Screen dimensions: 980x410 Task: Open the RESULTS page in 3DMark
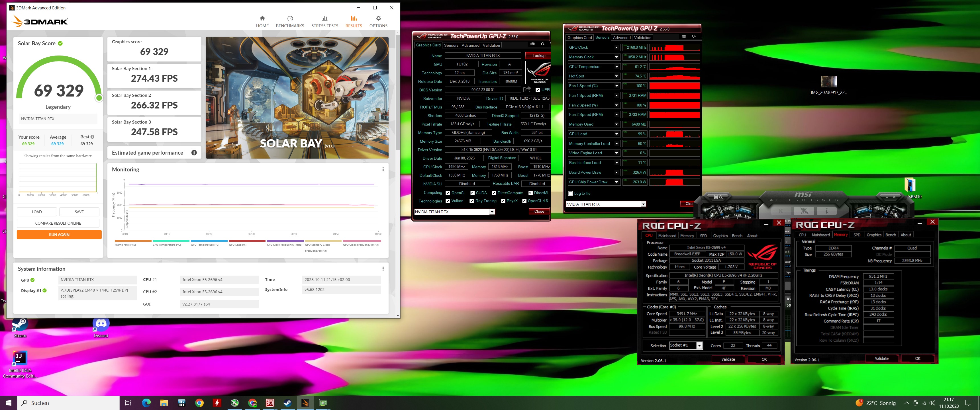pos(354,22)
